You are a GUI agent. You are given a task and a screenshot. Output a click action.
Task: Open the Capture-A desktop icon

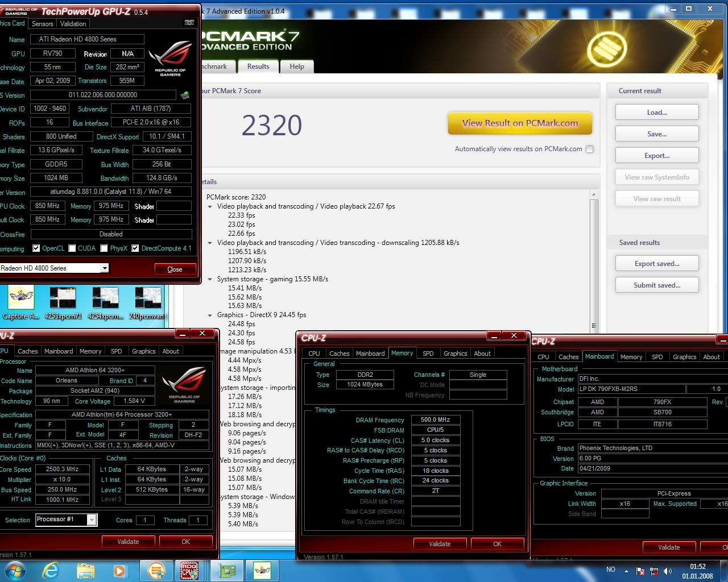(x=21, y=304)
